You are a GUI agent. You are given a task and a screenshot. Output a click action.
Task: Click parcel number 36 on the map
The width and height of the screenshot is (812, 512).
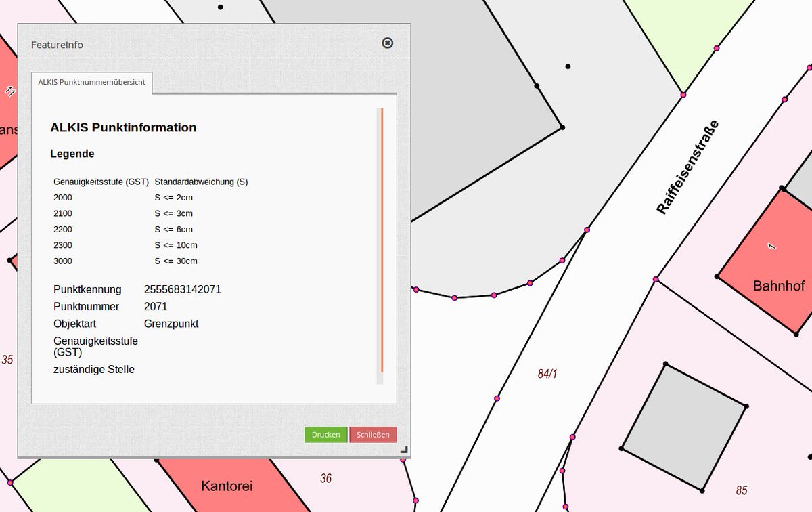326,478
